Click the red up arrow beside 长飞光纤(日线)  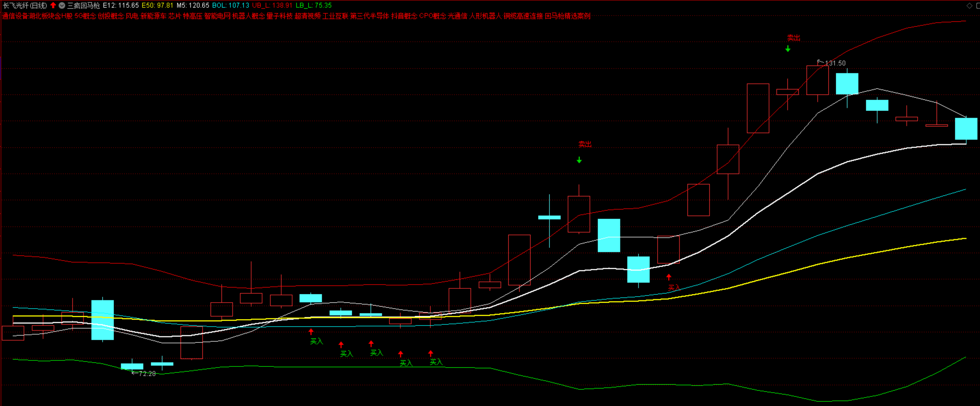(x=53, y=5)
